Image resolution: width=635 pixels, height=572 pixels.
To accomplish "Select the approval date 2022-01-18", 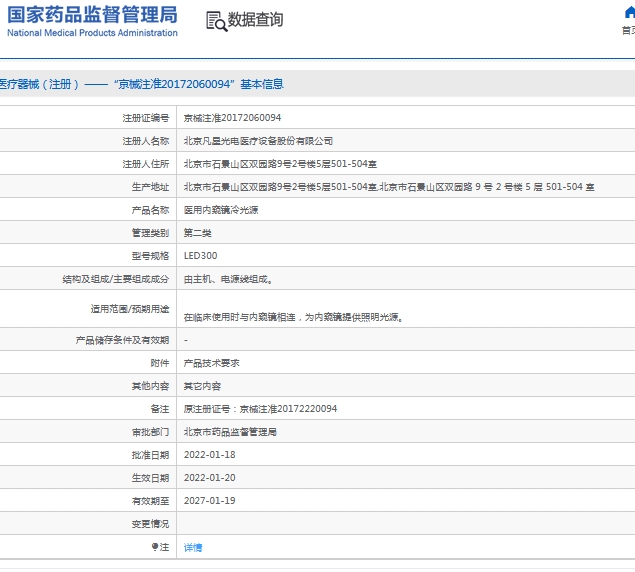I will [x=209, y=455].
